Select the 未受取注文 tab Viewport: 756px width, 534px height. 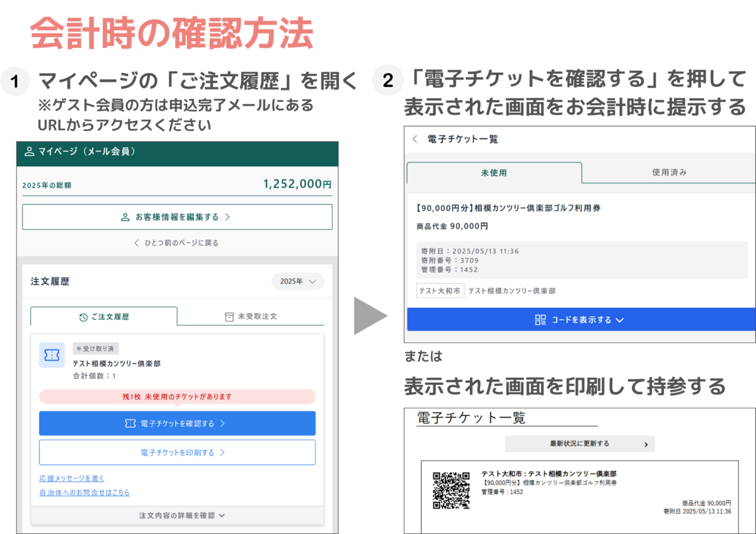point(251,317)
